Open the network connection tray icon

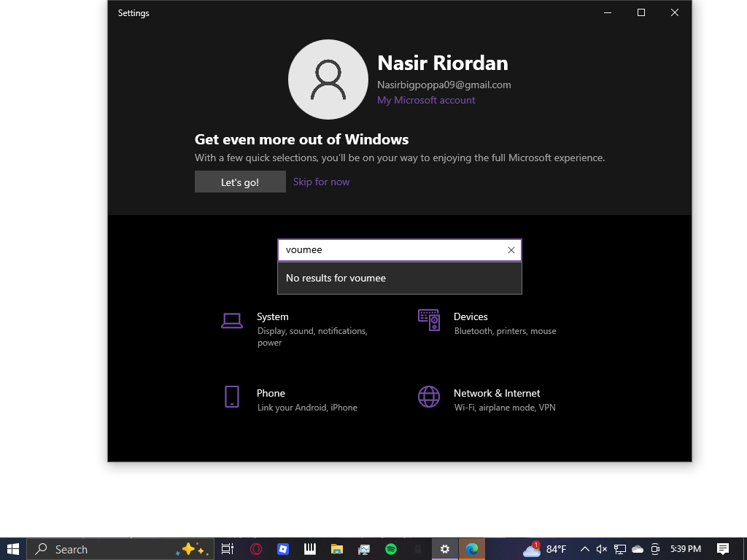click(620, 549)
